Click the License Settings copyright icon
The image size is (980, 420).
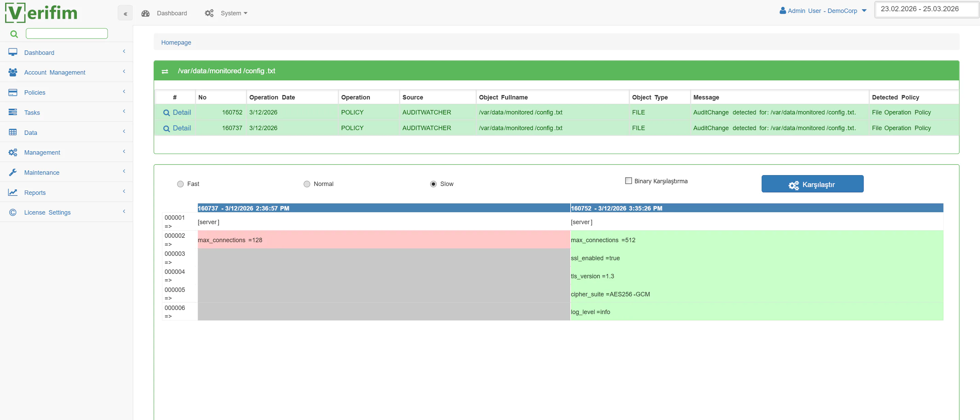[x=13, y=212]
